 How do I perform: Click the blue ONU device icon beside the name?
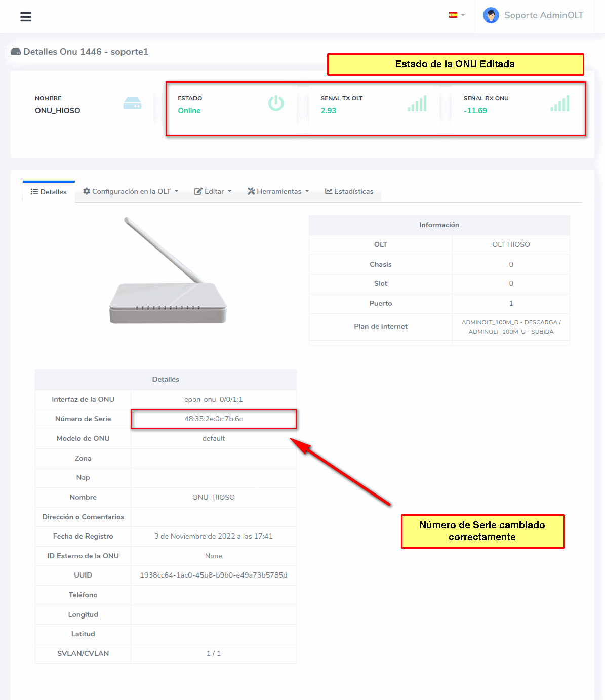pos(132,104)
